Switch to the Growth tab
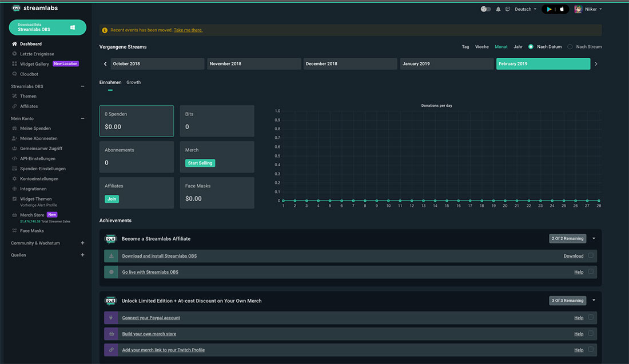This screenshot has height=364, width=629. tap(133, 82)
